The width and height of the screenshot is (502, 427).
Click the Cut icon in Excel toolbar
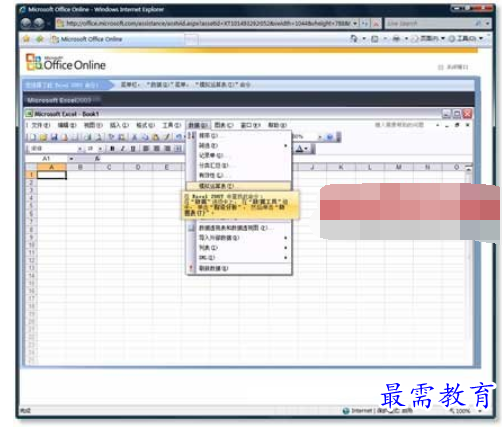click(135, 137)
